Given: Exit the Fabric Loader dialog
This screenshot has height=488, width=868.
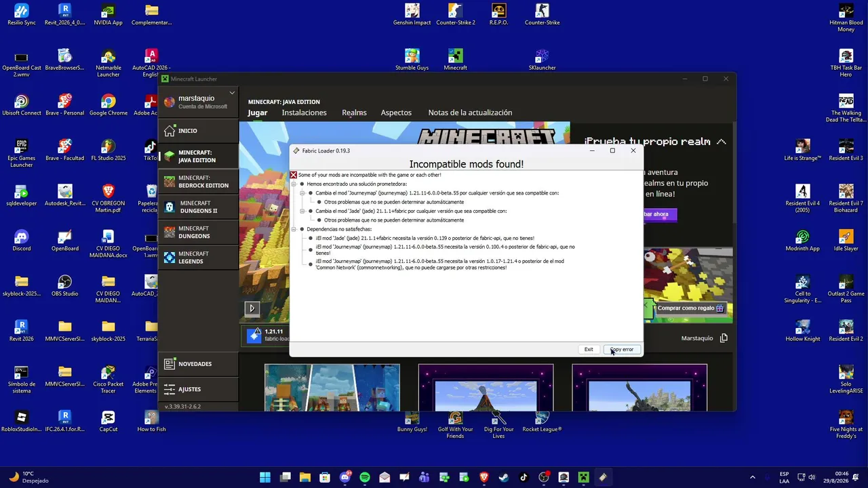Looking at the screenshot, I should [589, 349].
